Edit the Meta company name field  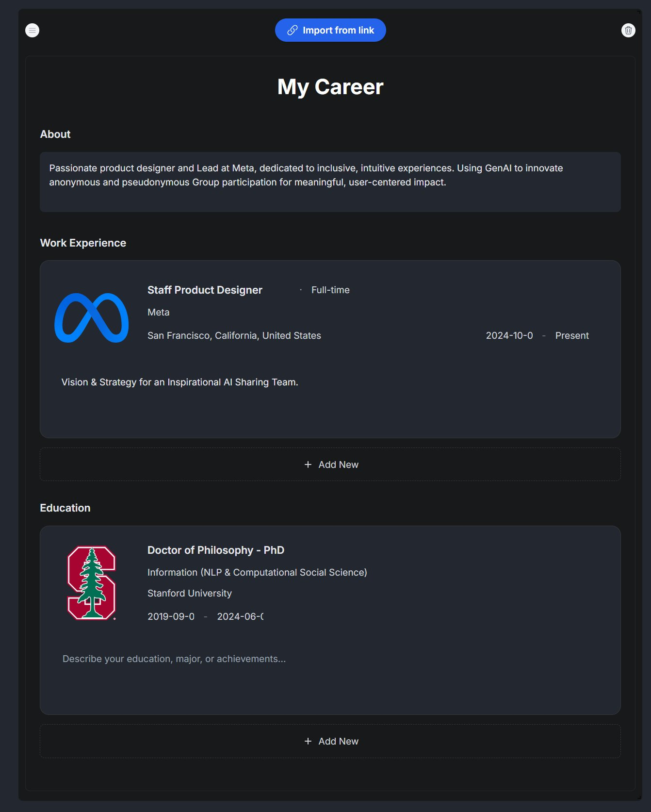coord(159,312)
